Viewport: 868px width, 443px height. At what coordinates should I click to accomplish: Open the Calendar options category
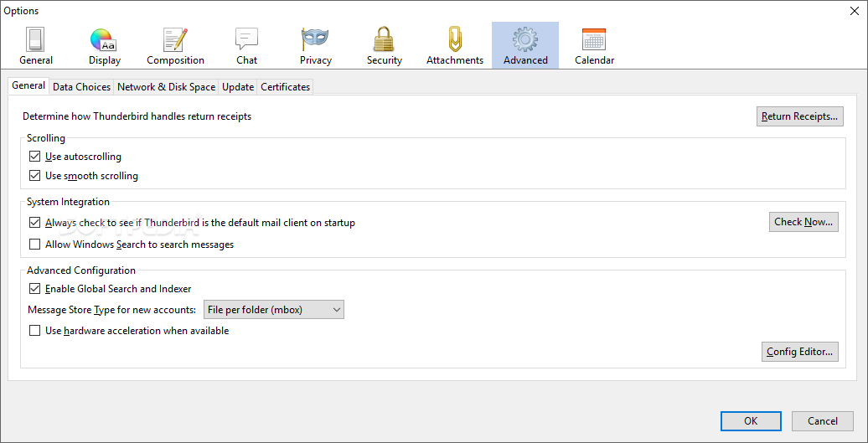coord(595,46)
